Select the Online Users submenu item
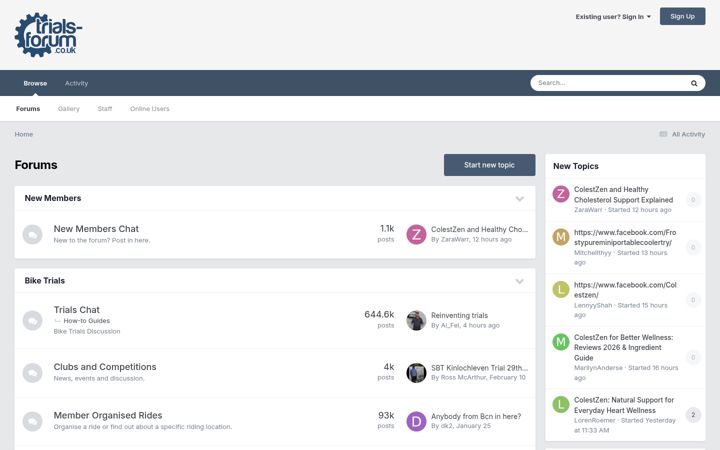The width and height of the screenshot is (720, 450). (150, 109)
